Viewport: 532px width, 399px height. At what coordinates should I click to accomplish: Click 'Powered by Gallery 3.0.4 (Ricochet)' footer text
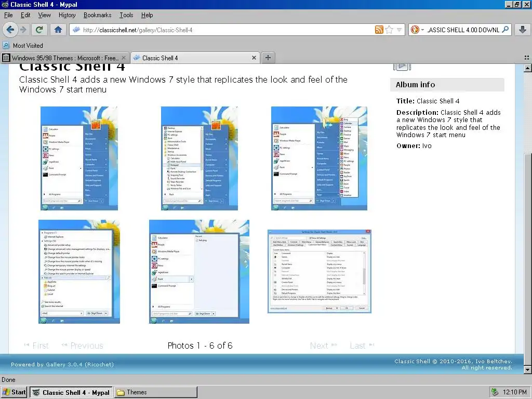[x=62, y=364]
